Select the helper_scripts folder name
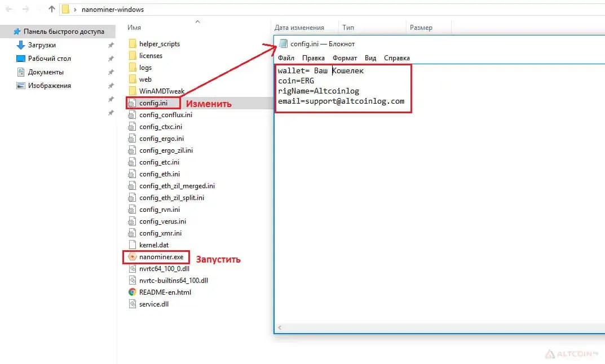605x364 pixels. pyautogui.click(x=160, y=44)
